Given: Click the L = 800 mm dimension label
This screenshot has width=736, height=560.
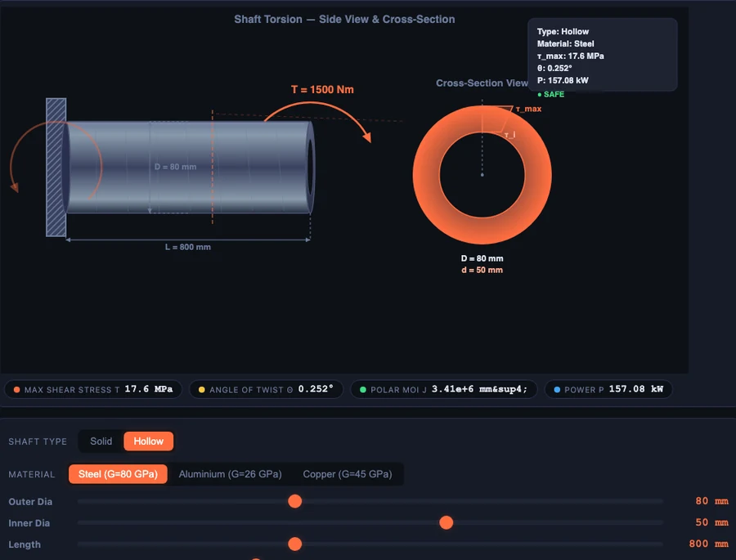Looking at the screenshot, I should [x=188, y=247].
